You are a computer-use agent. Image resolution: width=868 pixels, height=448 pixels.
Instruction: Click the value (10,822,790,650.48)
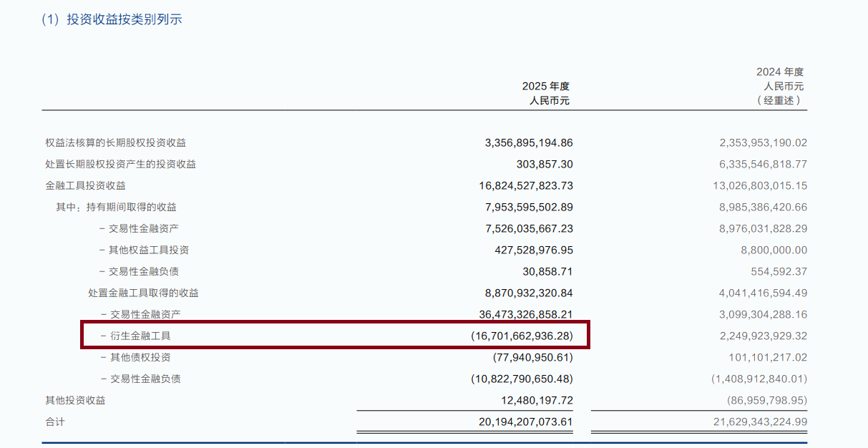tap(522, 379)
